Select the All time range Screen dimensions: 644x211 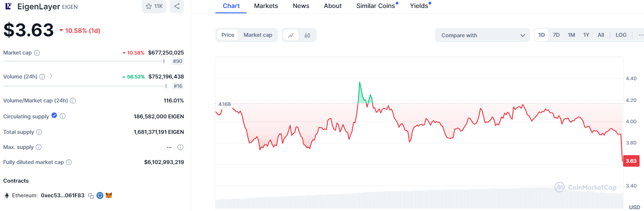pos(601,35)
